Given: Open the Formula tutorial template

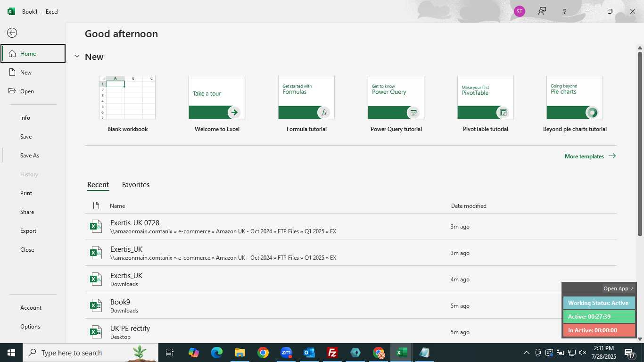Looking at the screenshot, I should [x=306, y=104].
